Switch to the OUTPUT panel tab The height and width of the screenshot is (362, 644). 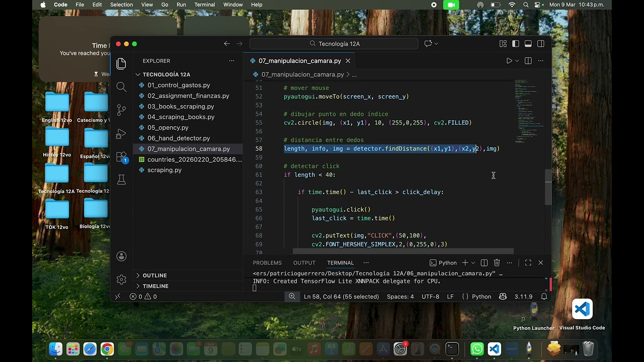[304, 263]
